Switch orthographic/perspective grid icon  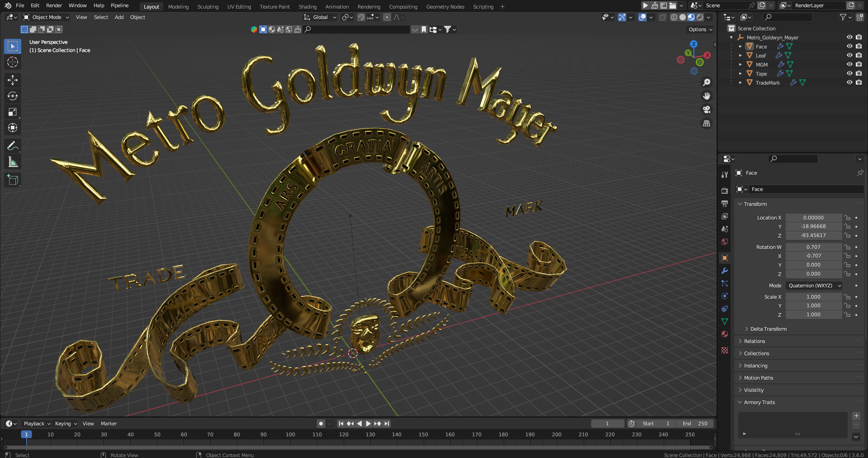tap(707, 123)
